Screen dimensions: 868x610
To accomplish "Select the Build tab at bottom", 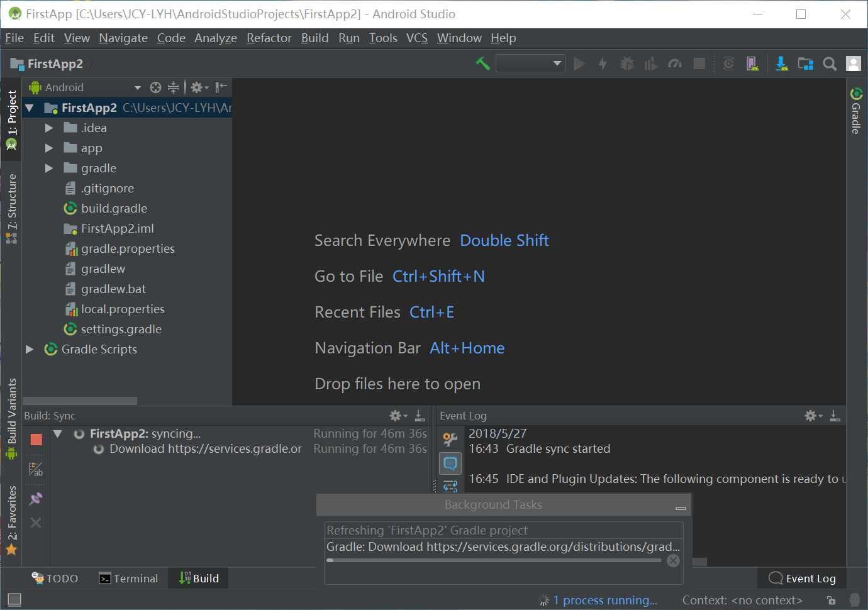I will (x=199, y=579).
